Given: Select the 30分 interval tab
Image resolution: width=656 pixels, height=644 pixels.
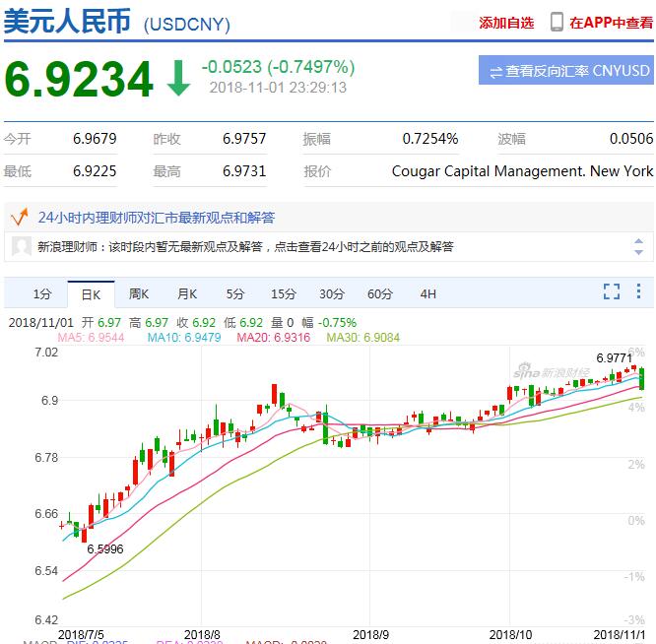Looking at the screenshot, I should click(332, 293).
